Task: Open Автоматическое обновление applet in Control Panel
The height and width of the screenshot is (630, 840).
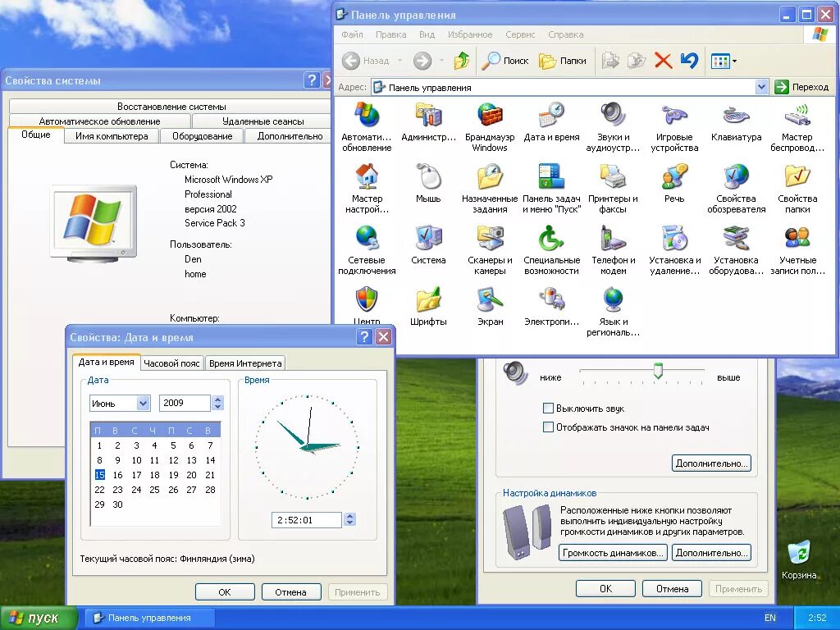Action: coord(367,127)
